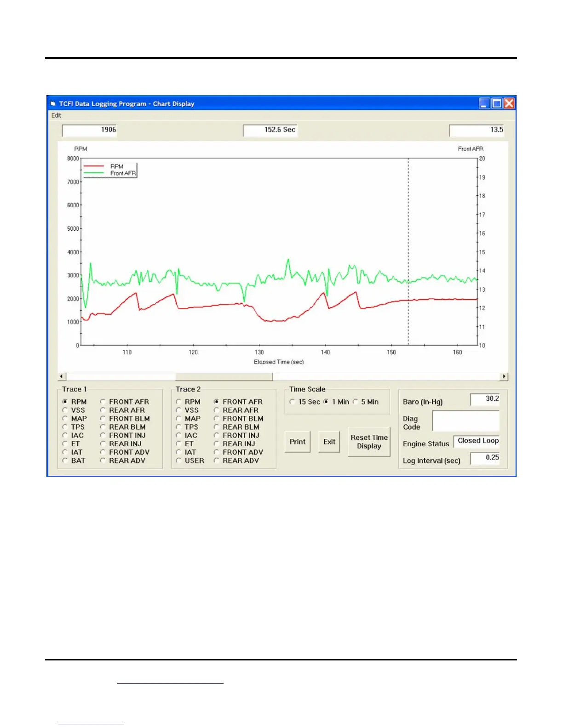
Task: Select REAR AFR radio in Trace 2
Action: point(216,410)
